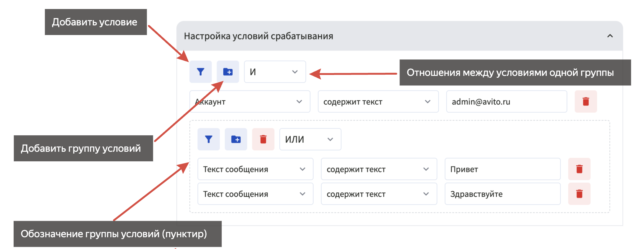Delete the entire nested ИЛИ condition group

tap(263, 139)
